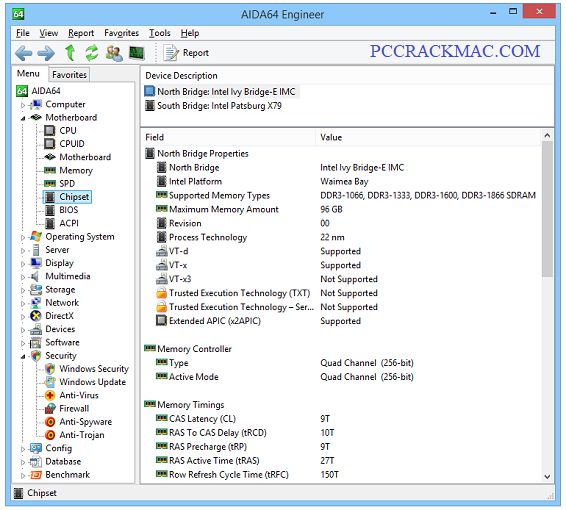Open Windows Security in the tree
Image resolution: width=566 pixels, height=510 pixels.
(x=94, y=369)
